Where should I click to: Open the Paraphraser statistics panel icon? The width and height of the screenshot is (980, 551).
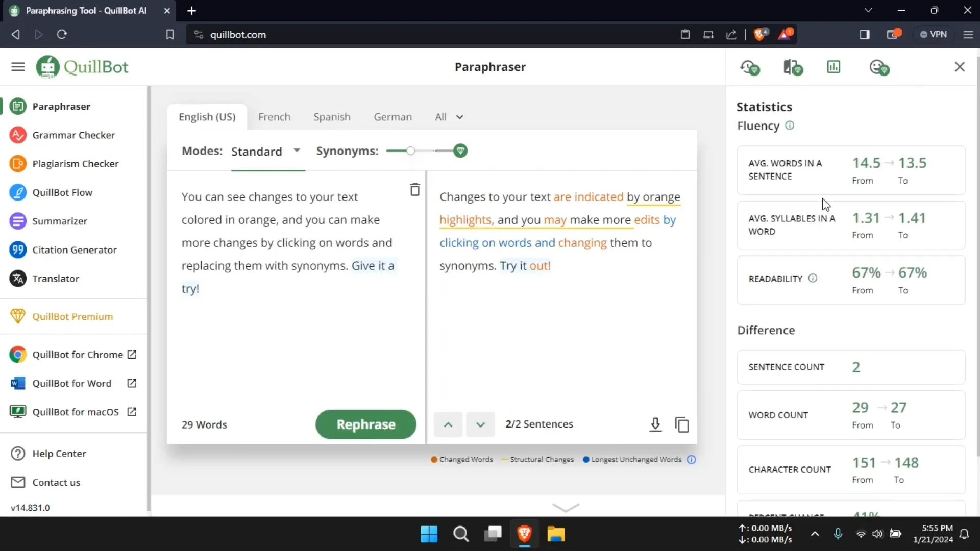coord(835,67)
